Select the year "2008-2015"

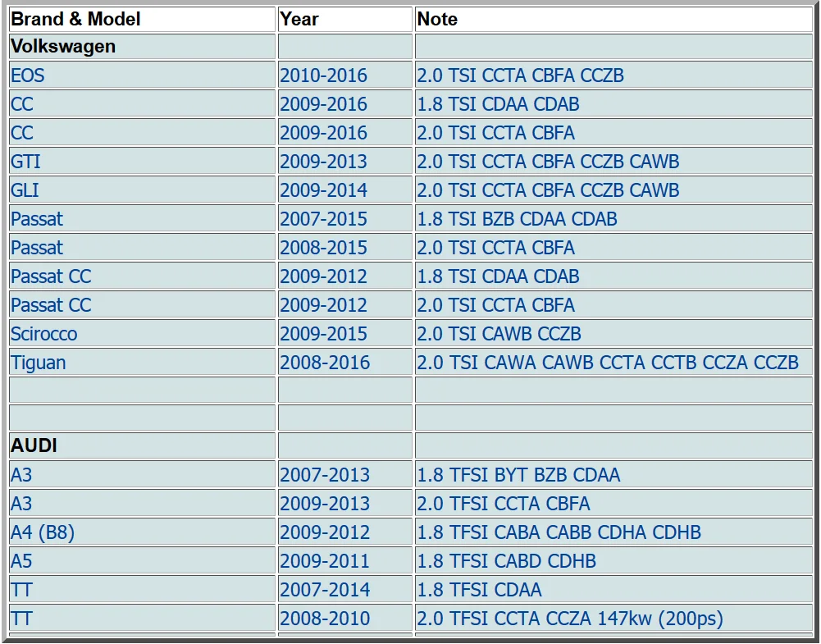(324, 249)
